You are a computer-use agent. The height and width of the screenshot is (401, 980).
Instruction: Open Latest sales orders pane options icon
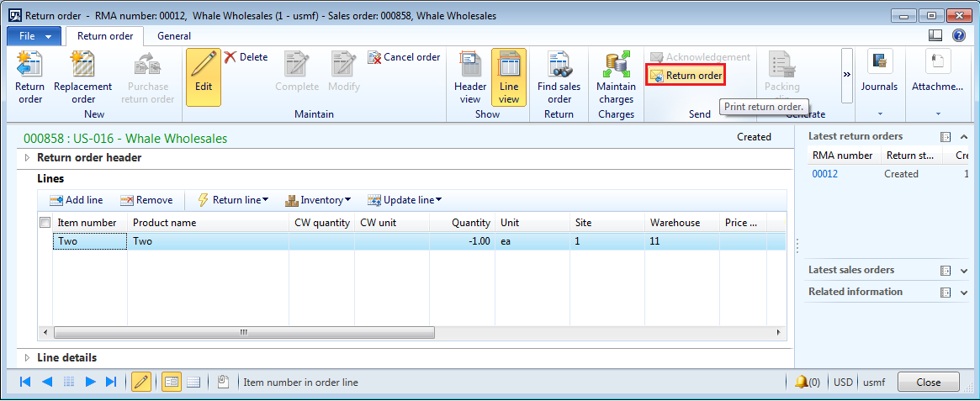coord(946,271)
